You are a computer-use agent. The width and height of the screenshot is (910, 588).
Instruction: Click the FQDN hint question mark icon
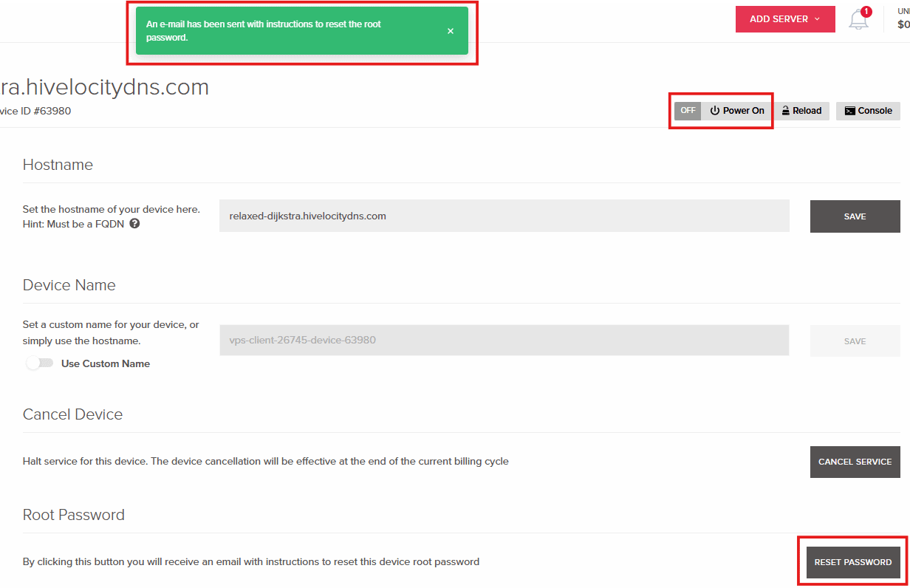coord(134,224)
